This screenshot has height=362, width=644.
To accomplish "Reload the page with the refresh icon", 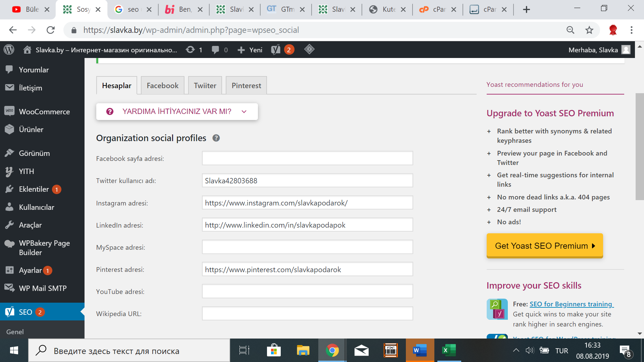I will [x=51, y=30].
